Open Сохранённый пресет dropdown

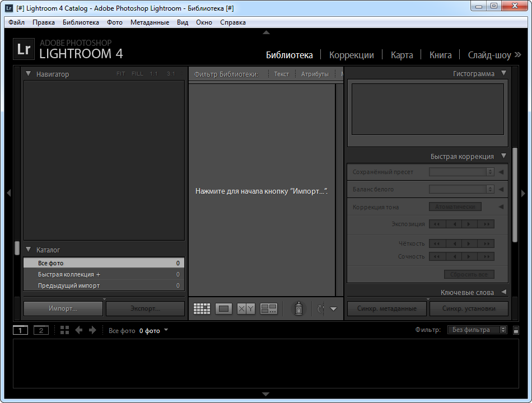[461, 172]
